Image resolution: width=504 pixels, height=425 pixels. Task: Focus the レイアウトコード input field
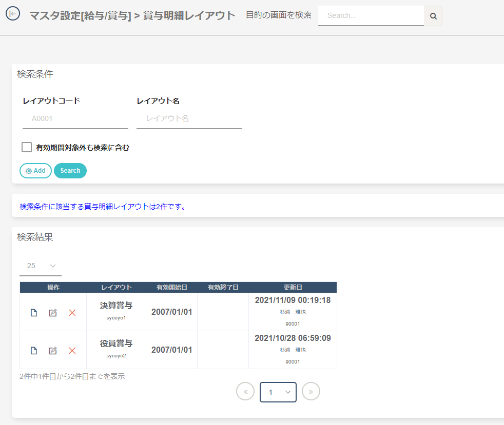click(75, 118)
